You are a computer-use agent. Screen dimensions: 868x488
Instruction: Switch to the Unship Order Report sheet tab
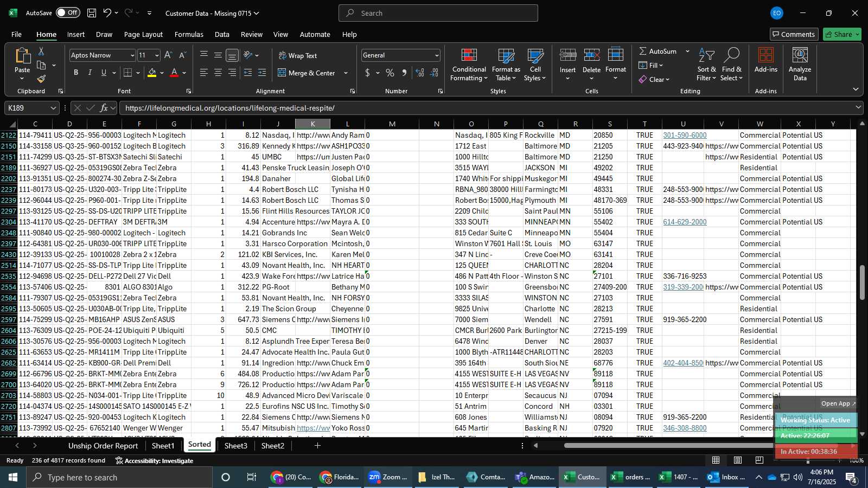tap(103, 446)
